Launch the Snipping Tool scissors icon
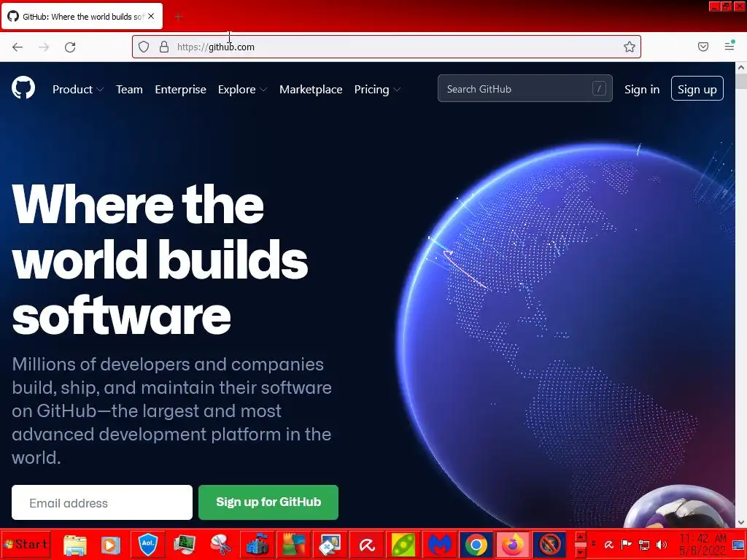747x560 pixels. coord(220,544)
